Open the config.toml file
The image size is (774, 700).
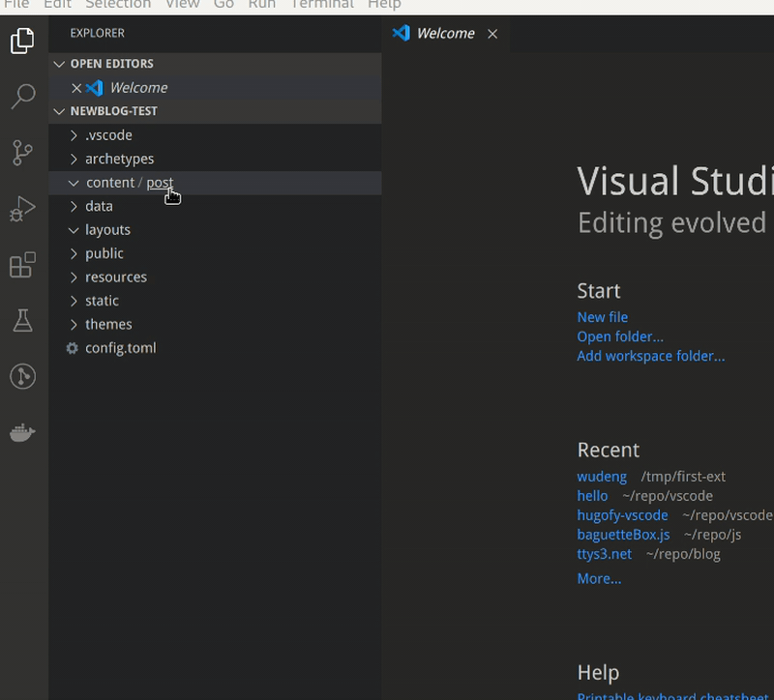tap(215, 348)
